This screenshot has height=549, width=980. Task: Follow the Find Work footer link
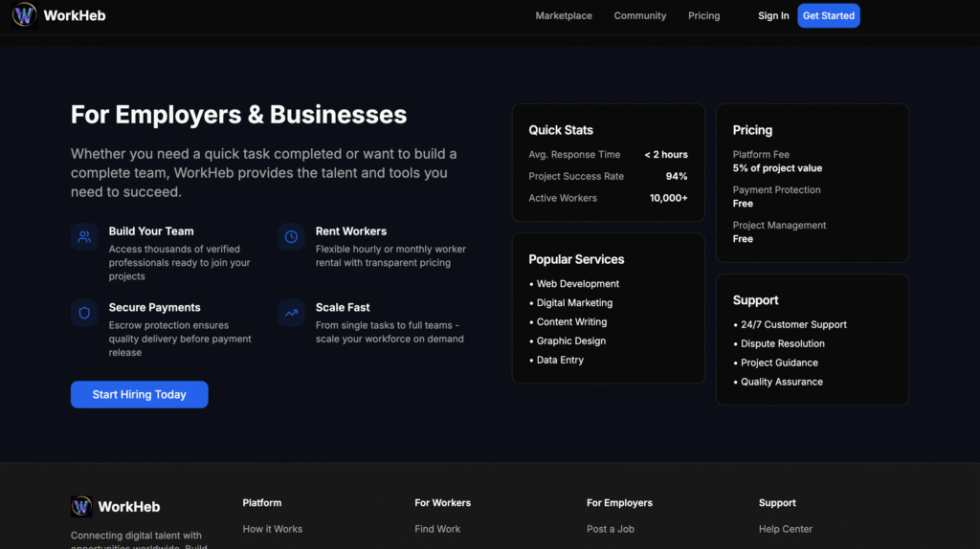click(x=437, y=529)
